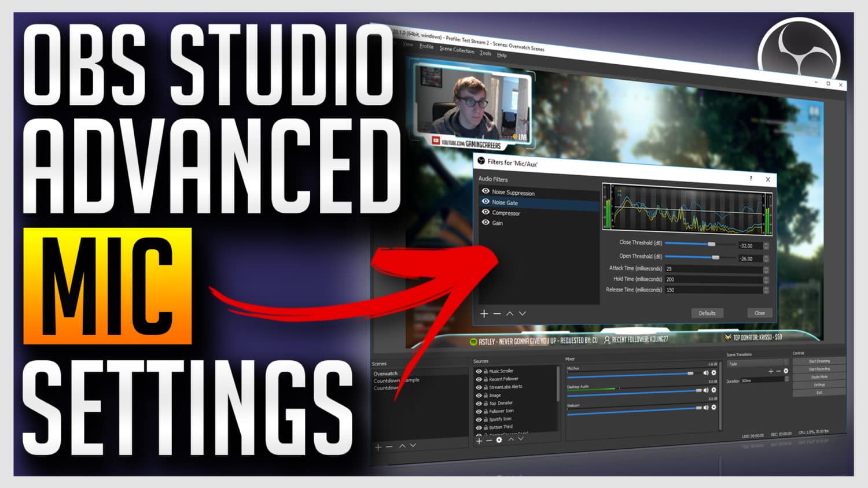
Task: Open the View menu
Action: [x=408, y=44]
